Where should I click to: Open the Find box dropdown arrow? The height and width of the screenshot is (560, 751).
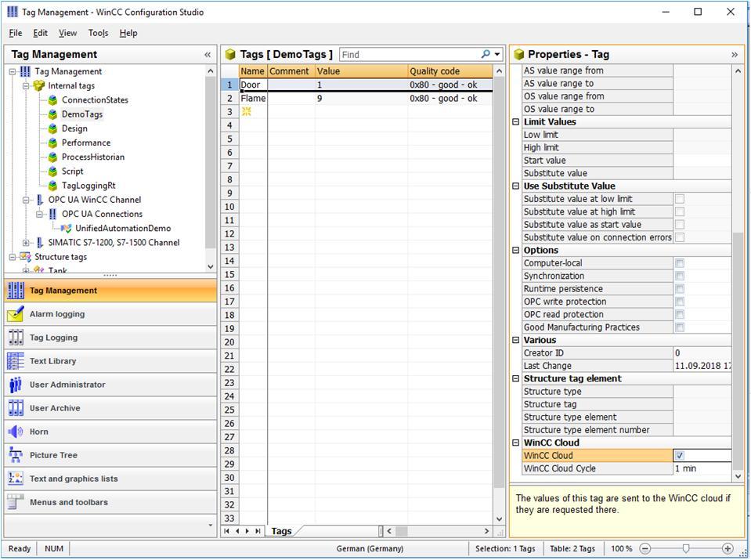[x=497, y=55]
